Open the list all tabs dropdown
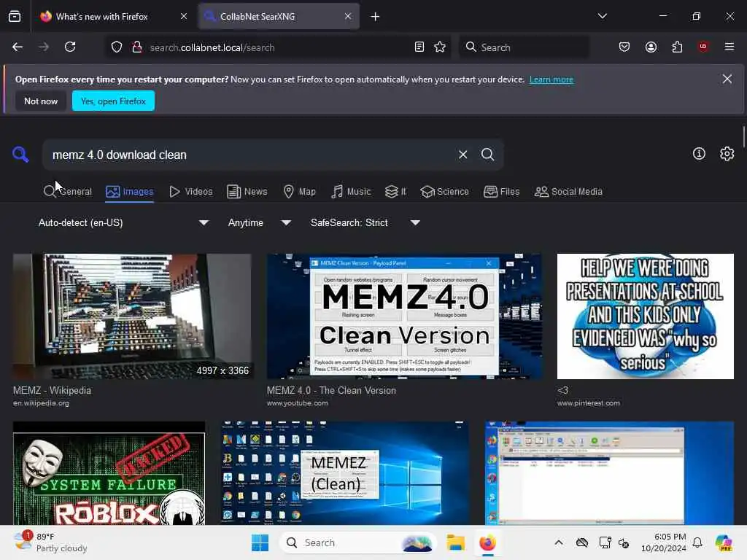The width and height of the screenshot is (747, 560). 602,16
